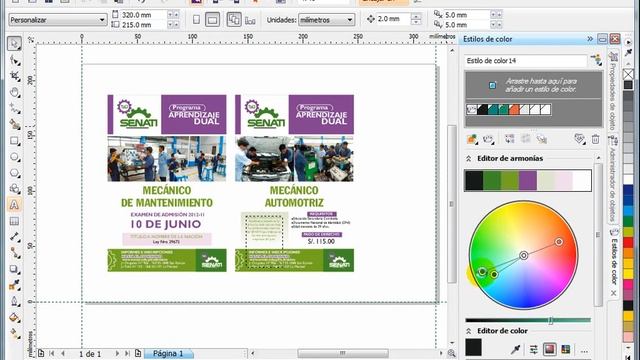Add page after current page
This screenshot has height=360, width=640.
[x=138, y=353]
